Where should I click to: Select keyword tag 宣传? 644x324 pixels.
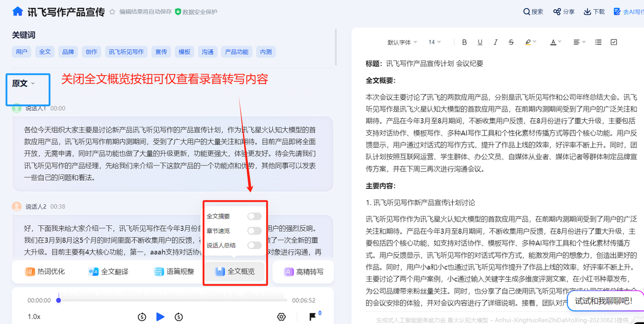pyautogui.click(x=161, y=52)
